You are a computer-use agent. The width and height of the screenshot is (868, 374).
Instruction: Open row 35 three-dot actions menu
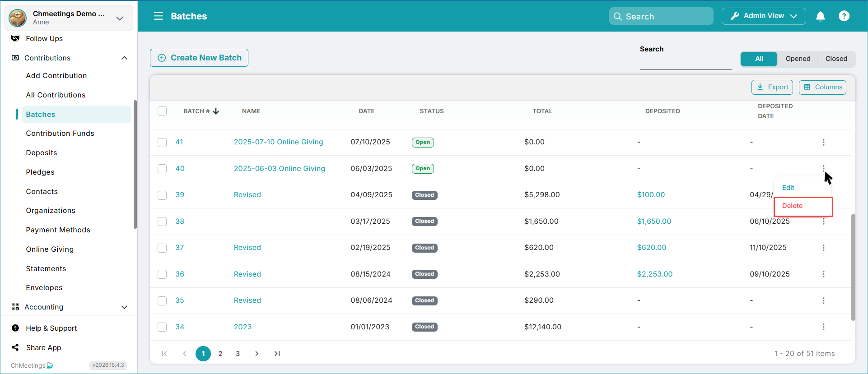pyautogui.click(x=823, y=300)
